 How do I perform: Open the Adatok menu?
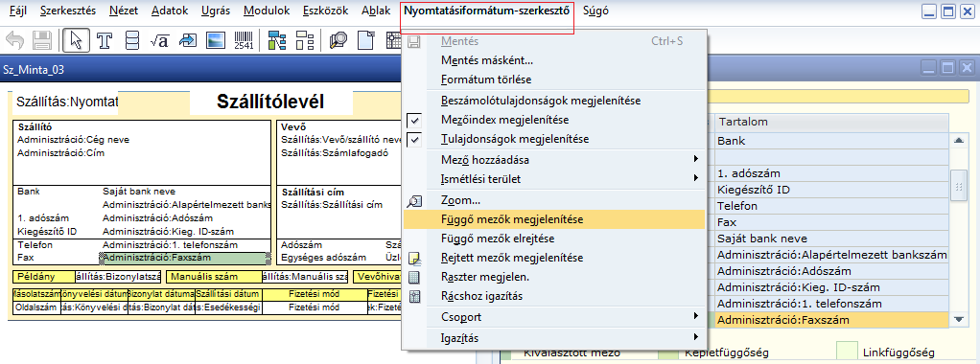[x=170, y=11]
